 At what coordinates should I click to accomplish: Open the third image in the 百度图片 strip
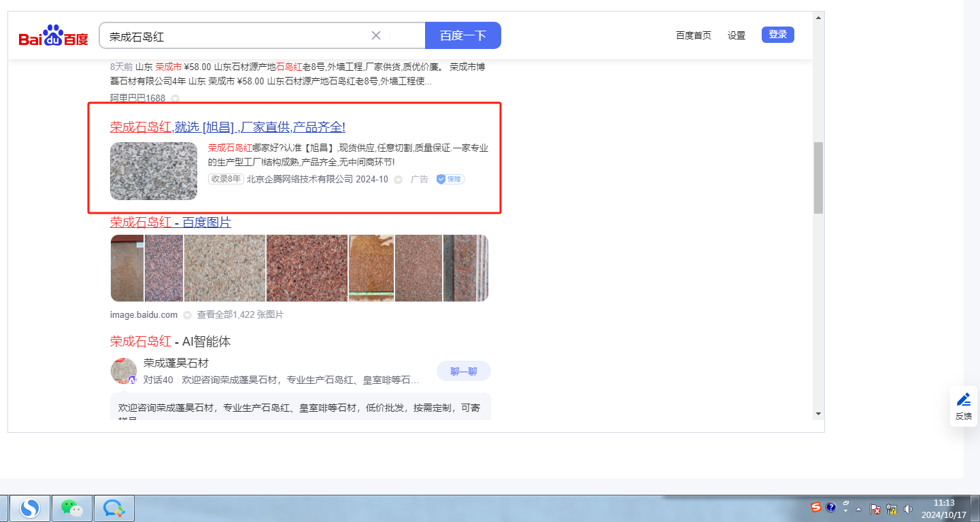(224, 268)
